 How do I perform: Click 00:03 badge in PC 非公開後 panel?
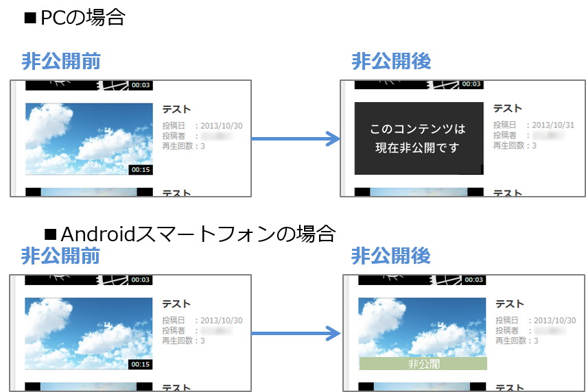471,84
